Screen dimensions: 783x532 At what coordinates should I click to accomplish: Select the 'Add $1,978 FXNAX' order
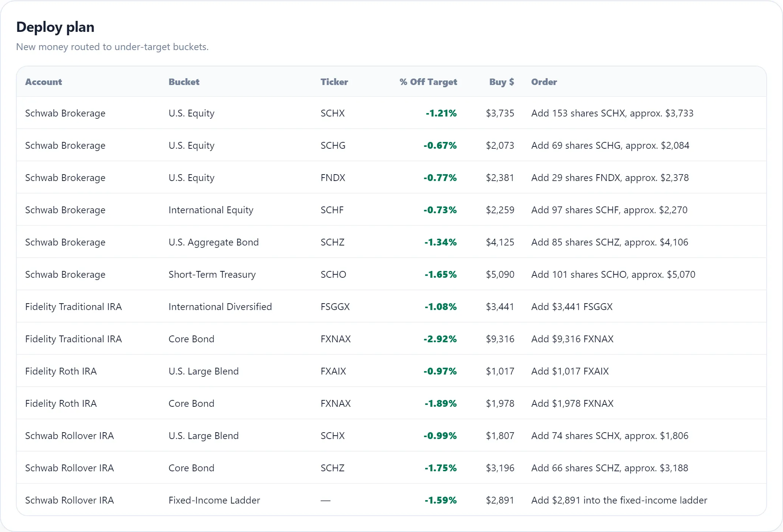click(x=572, y=403)
